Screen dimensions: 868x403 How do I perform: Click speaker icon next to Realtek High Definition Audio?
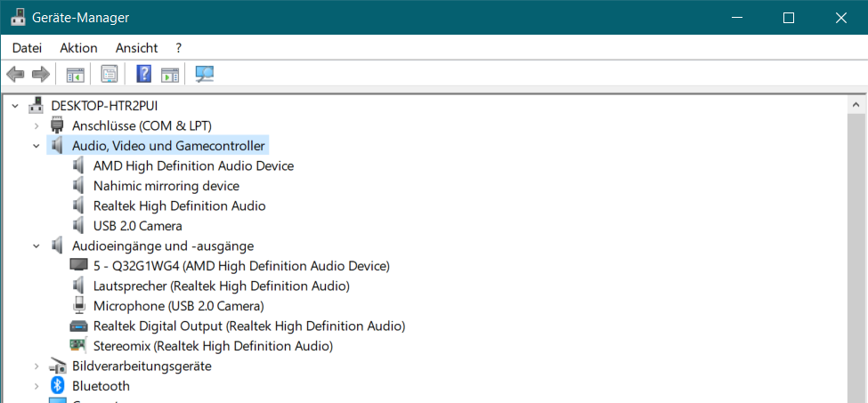coord(78,206)
